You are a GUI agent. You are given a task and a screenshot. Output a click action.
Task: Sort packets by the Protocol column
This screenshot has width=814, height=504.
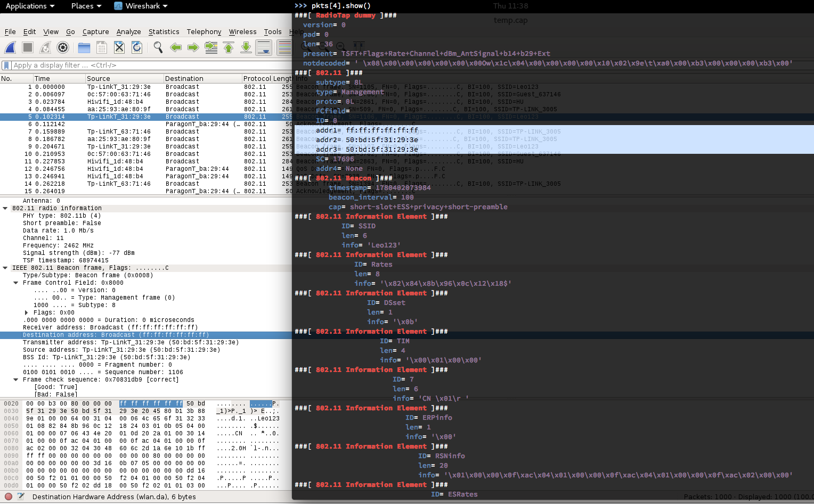point(257,78)
